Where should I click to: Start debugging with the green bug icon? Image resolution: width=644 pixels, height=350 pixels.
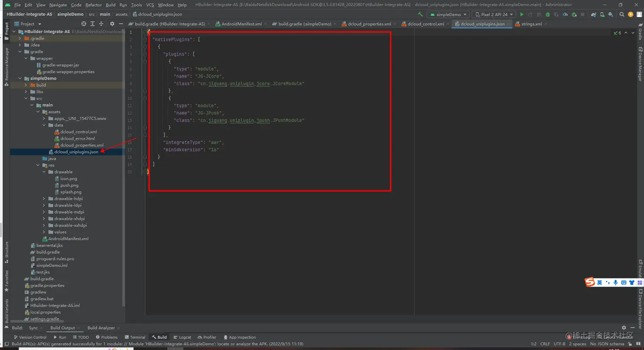[548, 14]
